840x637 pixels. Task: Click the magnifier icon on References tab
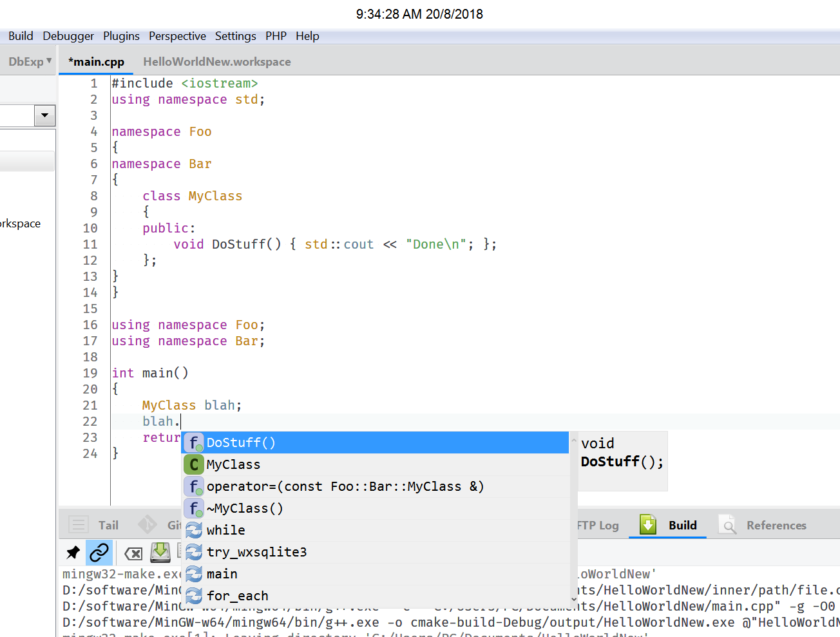coord(728,525)
